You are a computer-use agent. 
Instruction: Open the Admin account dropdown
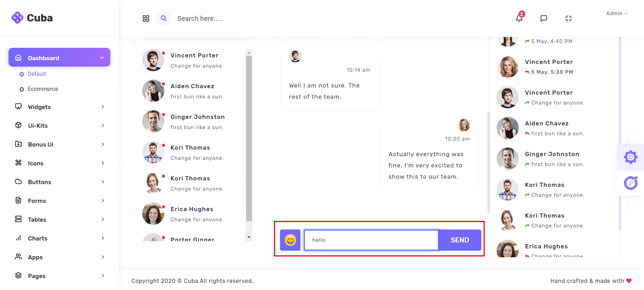coord(617,13)
